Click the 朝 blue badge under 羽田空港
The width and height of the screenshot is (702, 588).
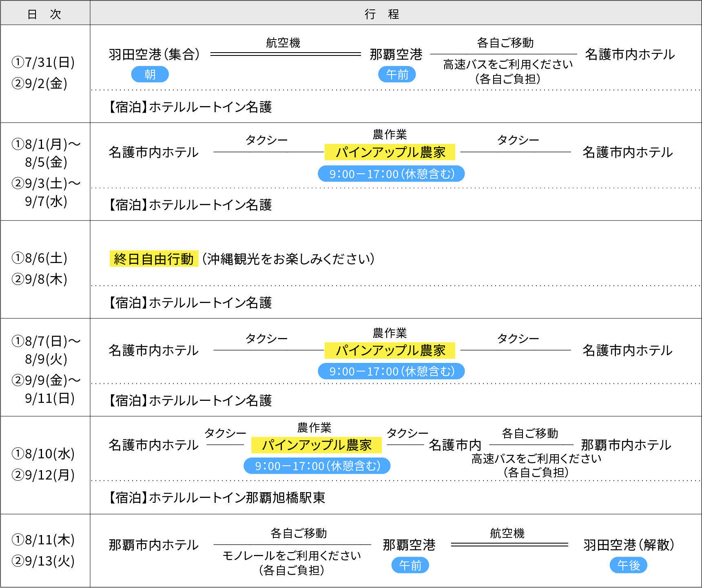150,75
